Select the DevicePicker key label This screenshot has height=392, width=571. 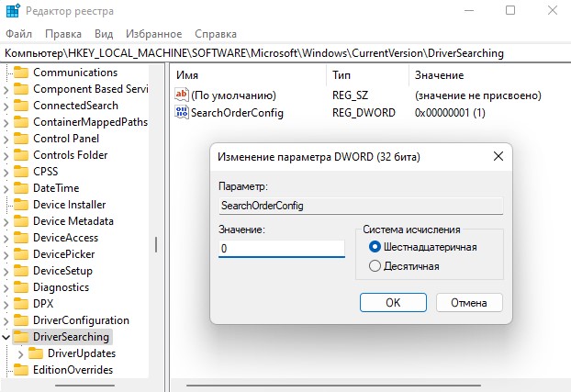[63, 254]
